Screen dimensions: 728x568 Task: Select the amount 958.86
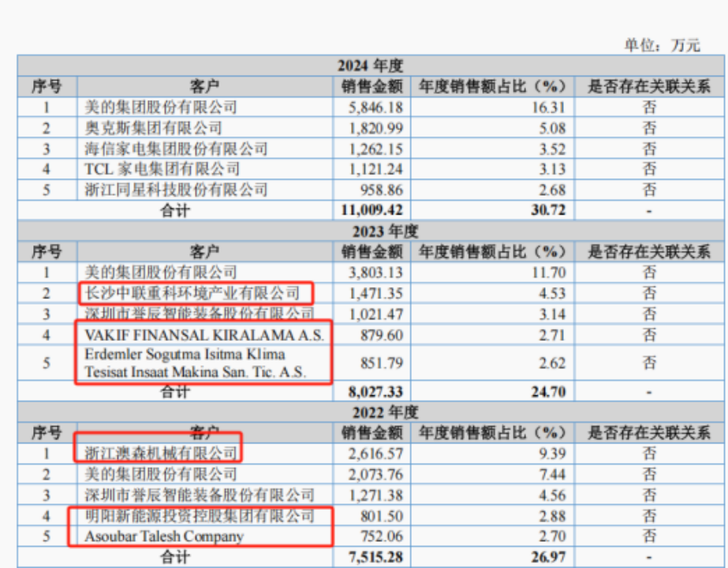[382, 190]
